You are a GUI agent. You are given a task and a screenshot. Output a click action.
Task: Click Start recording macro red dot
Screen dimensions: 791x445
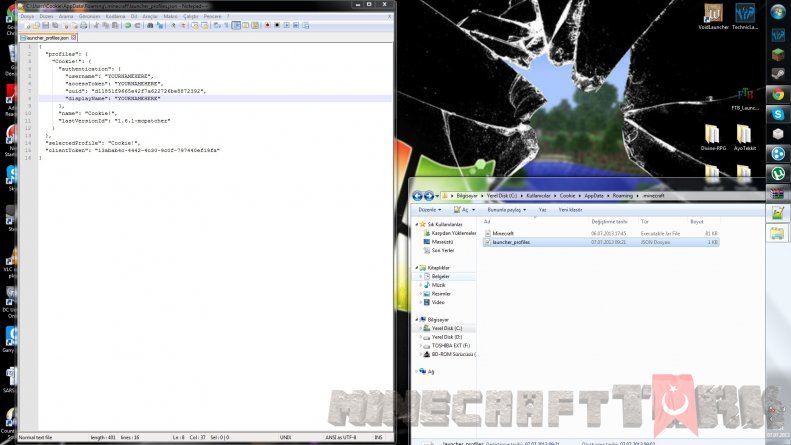[x=267, y=25]
